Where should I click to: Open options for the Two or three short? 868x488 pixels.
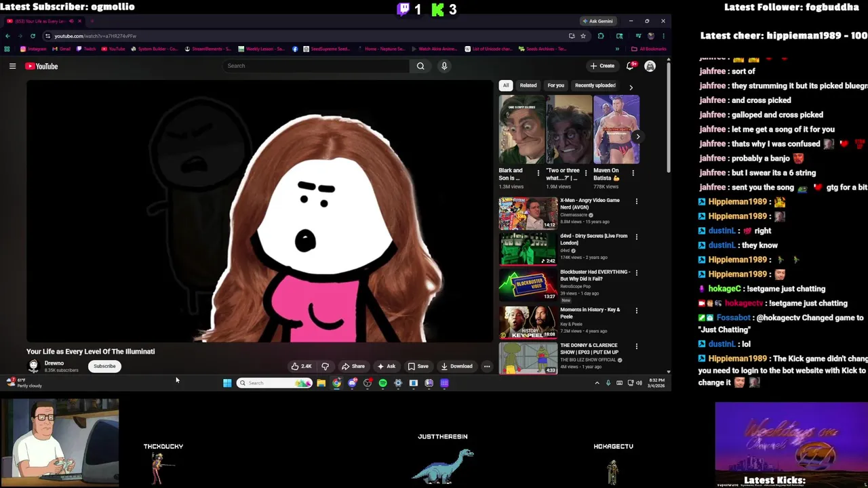pyautogui.click(x=586, y=173)
